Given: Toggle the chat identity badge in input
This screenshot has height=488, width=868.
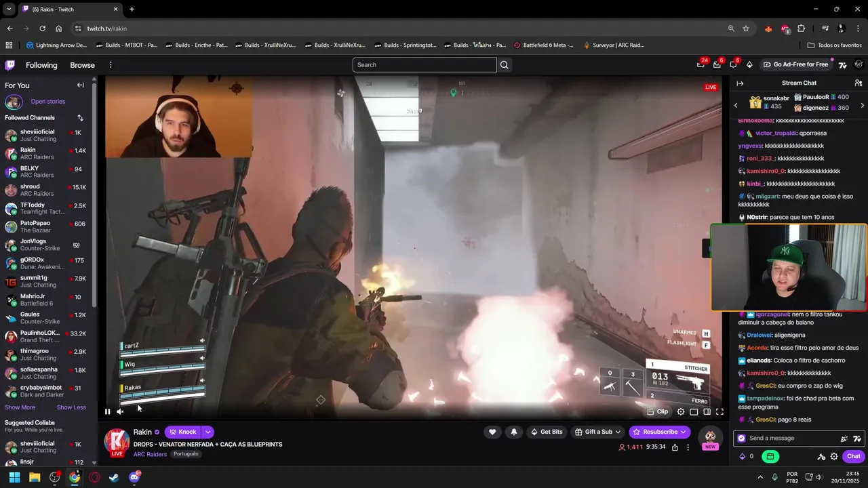Looking at the screenshot, I should click(x=742, y=439).
